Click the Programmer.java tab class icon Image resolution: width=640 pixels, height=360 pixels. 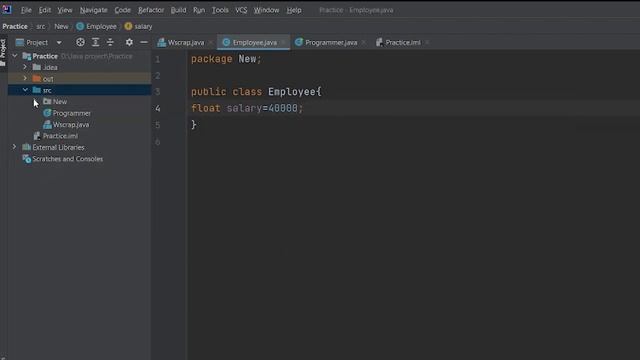[x=299, y=42]
